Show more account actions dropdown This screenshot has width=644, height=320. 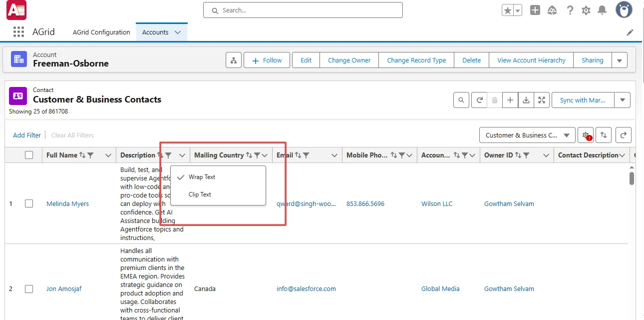[620, 60]
